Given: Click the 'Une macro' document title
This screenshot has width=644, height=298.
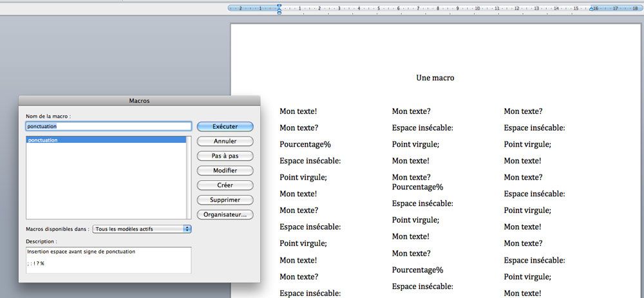Looking at the screenshot, I should coord(435,78).
